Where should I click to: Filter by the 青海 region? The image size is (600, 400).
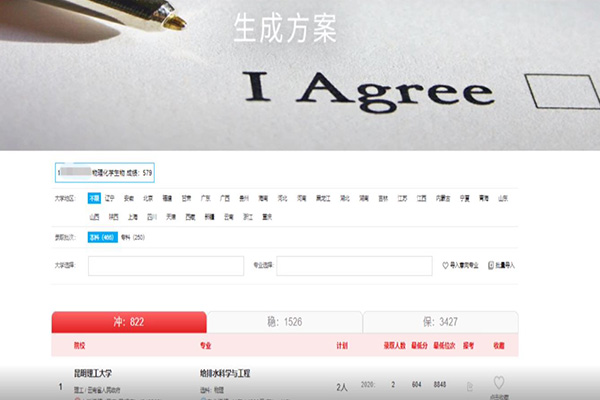pos(484,198)
